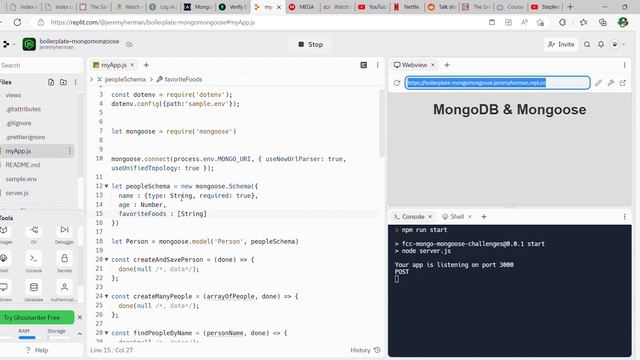Open the Files panel three-dot menu

[x=76, y=82]
